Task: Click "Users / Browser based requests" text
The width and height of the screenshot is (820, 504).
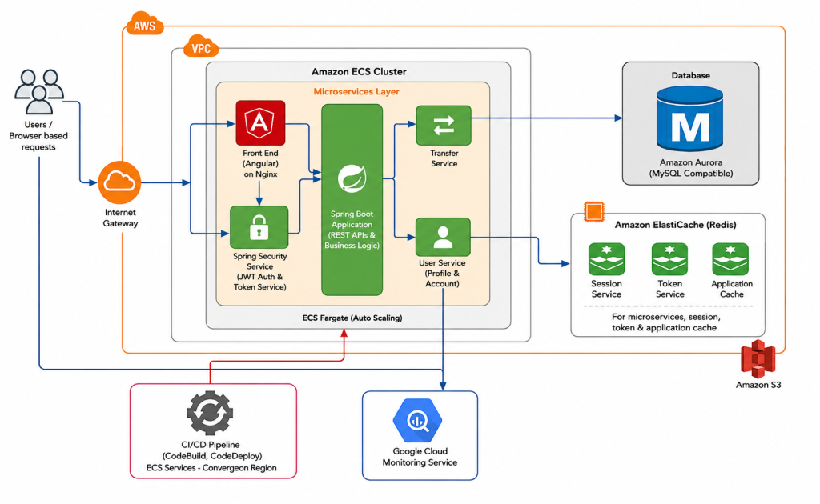Action: pos(38,136)
